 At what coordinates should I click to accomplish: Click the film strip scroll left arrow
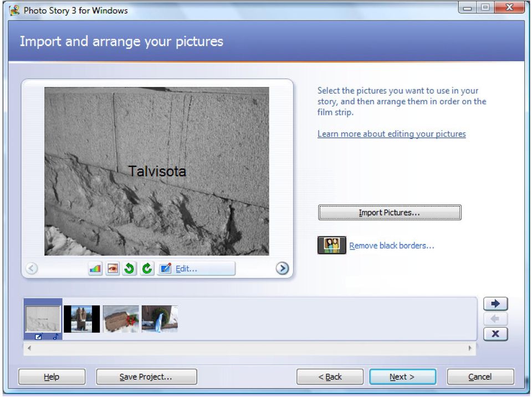point(29,348)
